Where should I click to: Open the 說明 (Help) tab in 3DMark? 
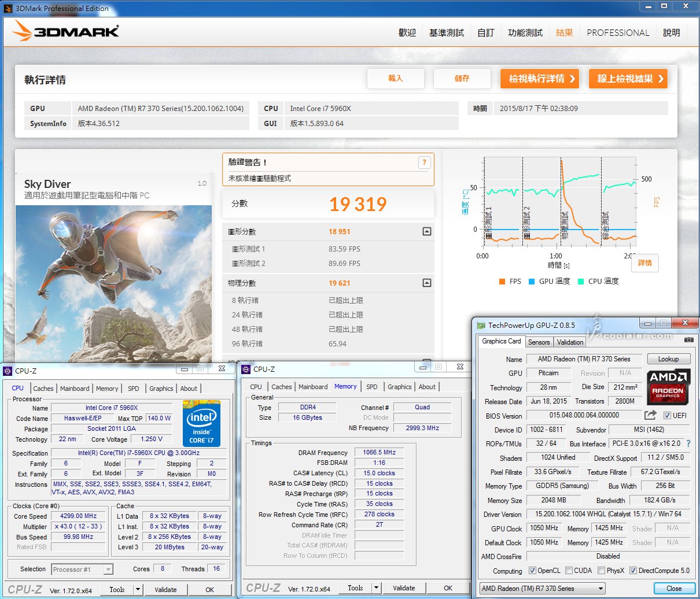coord(672,33)
